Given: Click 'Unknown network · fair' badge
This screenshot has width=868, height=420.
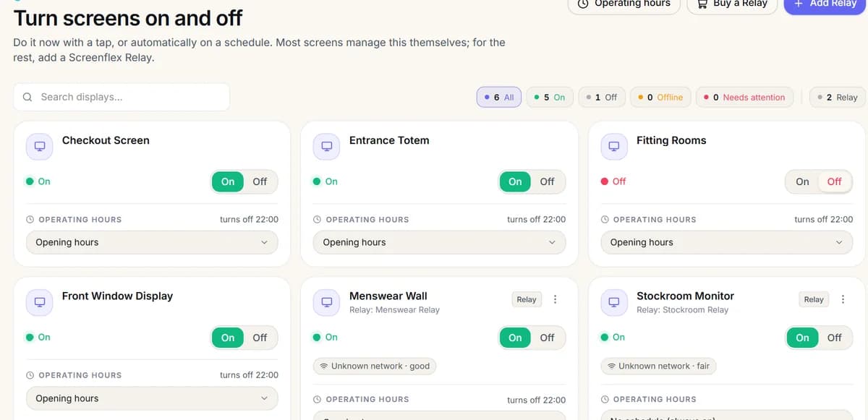Looking at the screenshot, I should pos(658,367).
